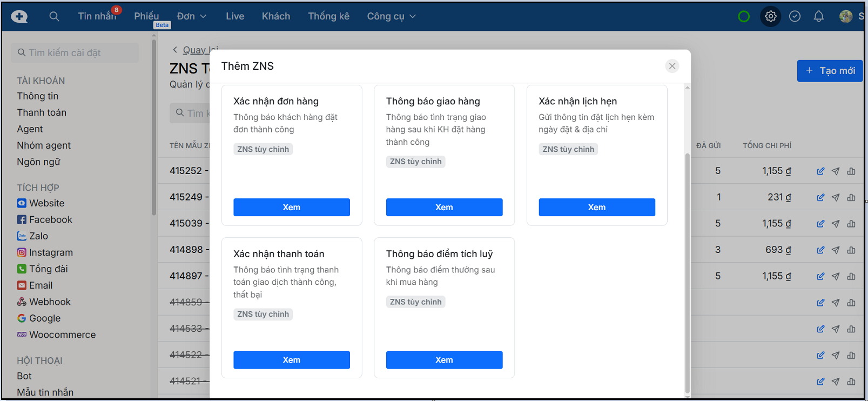View the Xác nhận đơn hàng template

point(292,208)
